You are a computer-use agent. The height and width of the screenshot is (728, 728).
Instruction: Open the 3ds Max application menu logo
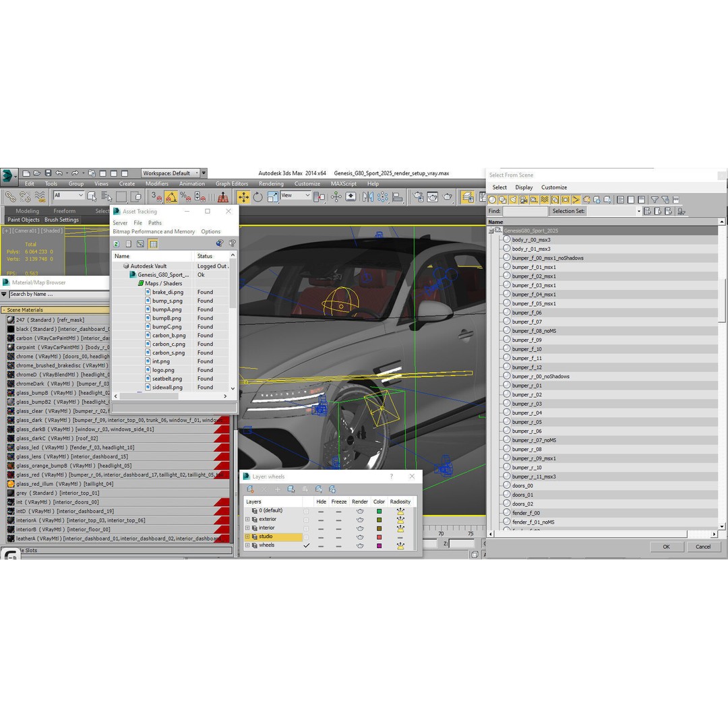pos(8,176)
